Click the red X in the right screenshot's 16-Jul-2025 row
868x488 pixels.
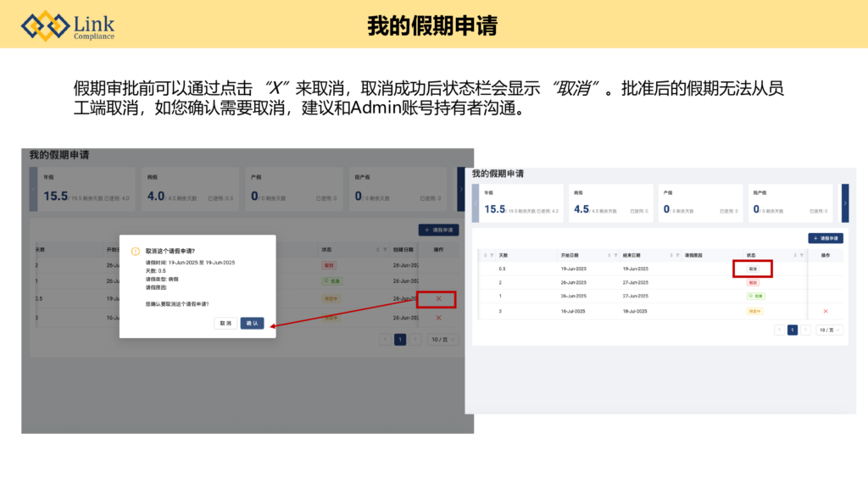coord(826,311)
